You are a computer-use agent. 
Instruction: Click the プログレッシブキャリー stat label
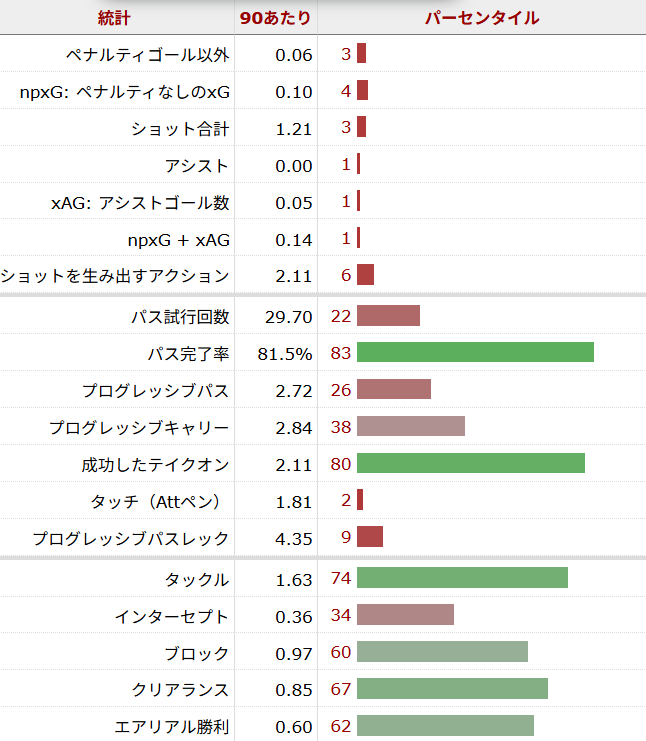[139, 428]
